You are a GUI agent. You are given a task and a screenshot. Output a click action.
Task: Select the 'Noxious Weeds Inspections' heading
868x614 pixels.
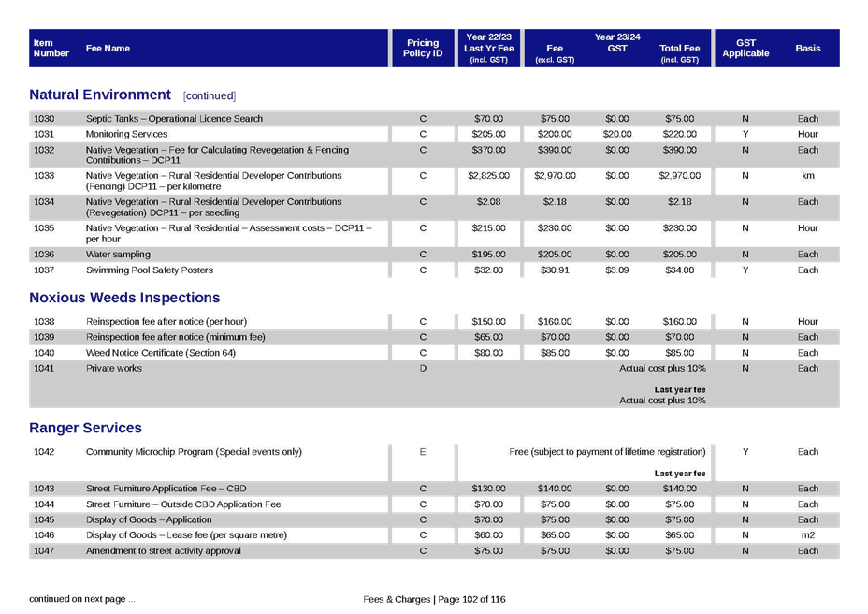[124, 298]
